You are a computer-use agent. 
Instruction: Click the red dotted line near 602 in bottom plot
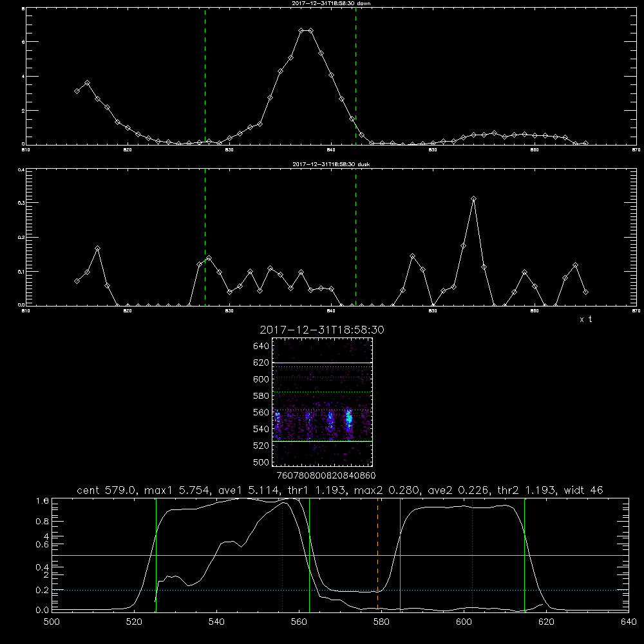[473, 554]
